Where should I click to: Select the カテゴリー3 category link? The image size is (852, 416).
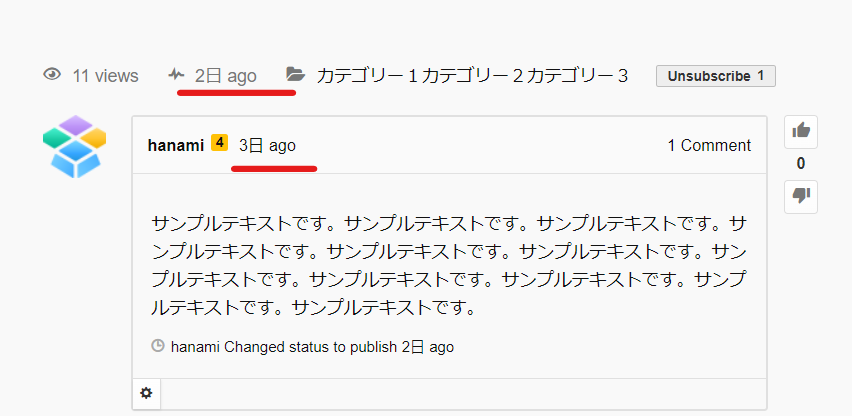578,75
